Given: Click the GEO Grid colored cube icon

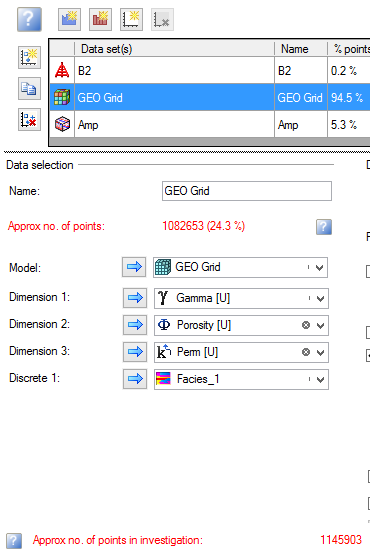Looking at the screenshot, I should (x=62, y=97).
